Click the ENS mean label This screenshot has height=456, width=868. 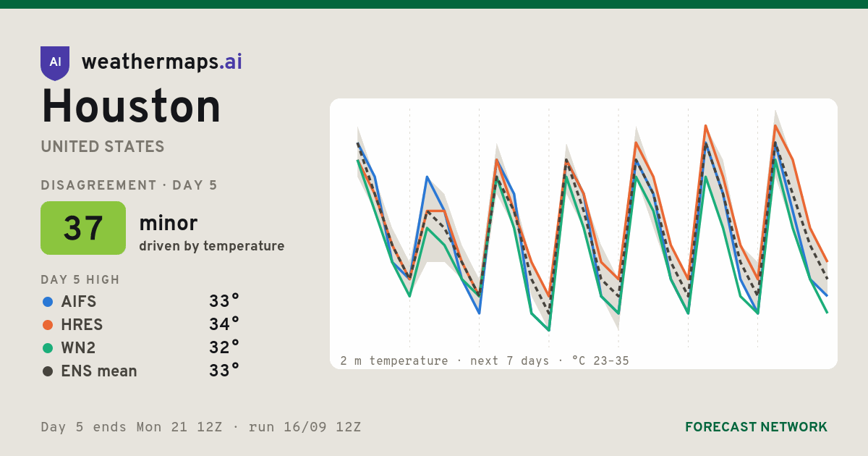99,371
